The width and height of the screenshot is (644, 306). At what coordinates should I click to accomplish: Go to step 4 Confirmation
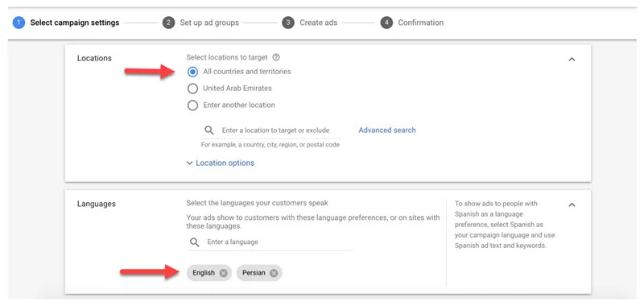point(412,23)
